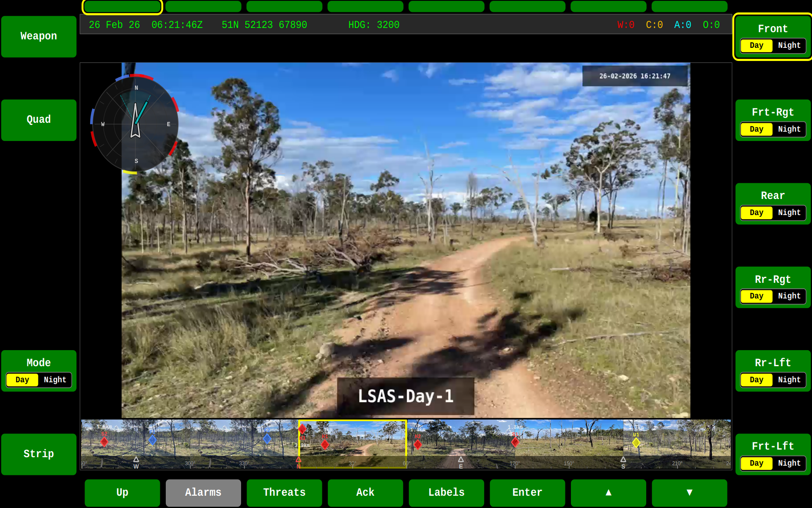Screen dimensions: 812x508
Task: Click the yellow U1 diamond marker
Action: point(636,442)
